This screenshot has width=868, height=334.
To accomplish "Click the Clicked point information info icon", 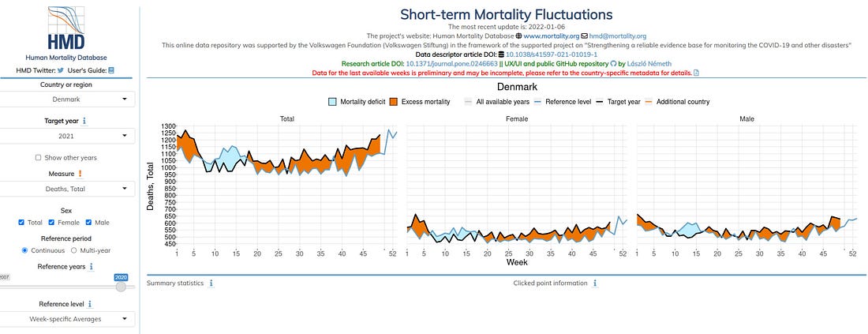I will click(595, 283).
